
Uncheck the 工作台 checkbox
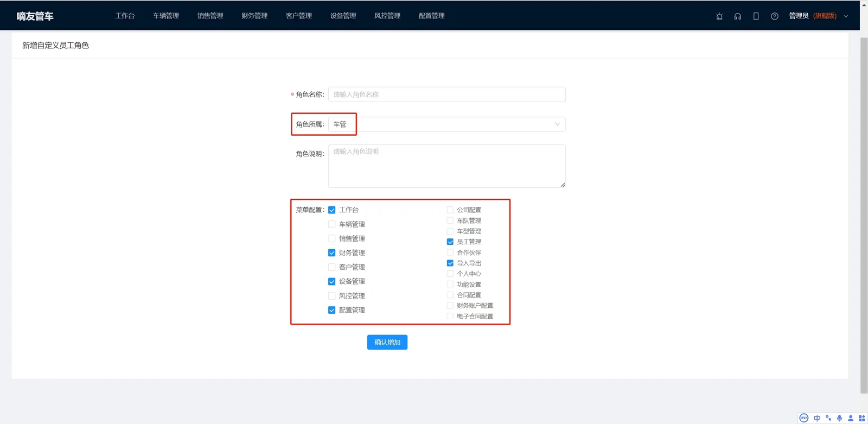click(x=332, y=210)
